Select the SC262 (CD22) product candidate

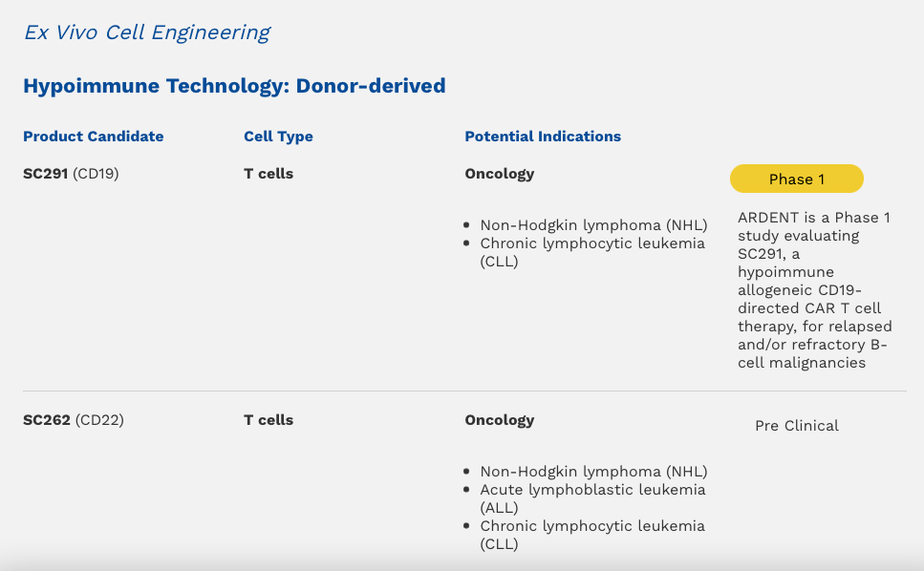[x=74, y=420]
